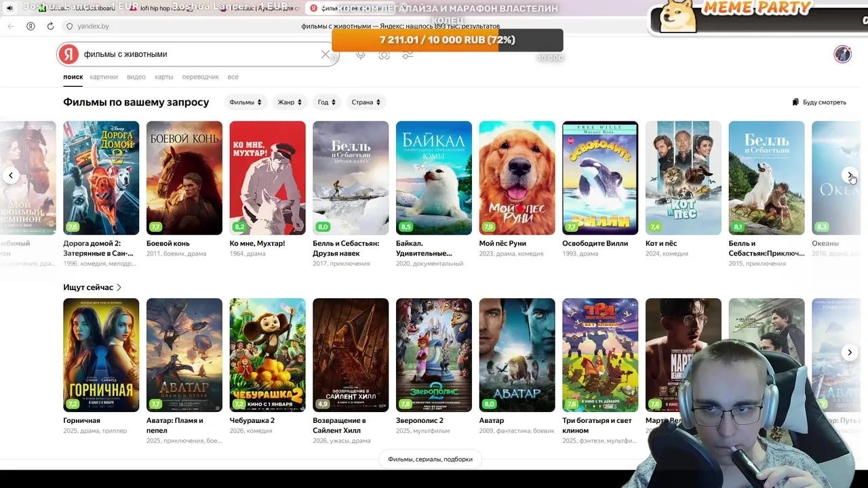The height and width of the screenshot is (488, 868).
Task: Click the Зверополис 2 poster
Action: pyautogui.click(x=434, y=355)
